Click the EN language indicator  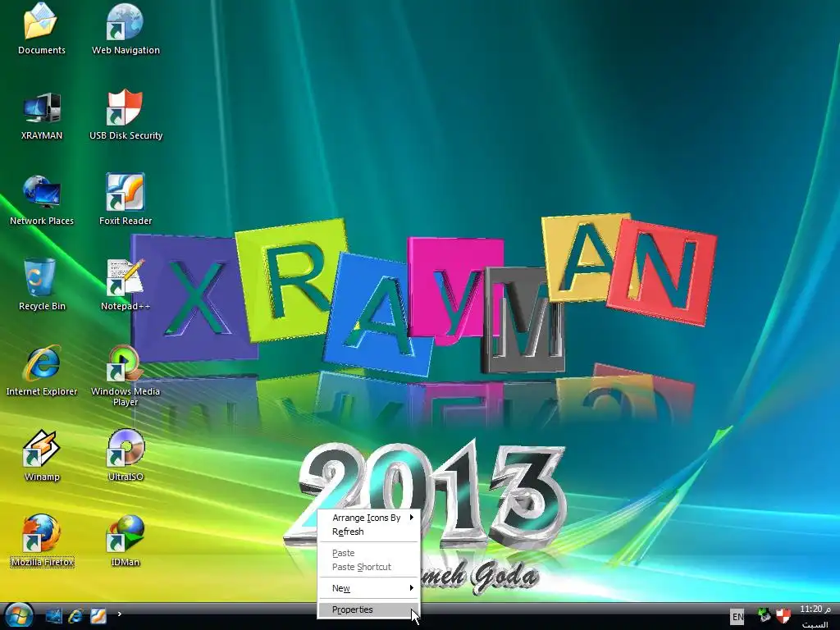click(x=737, y=617)
